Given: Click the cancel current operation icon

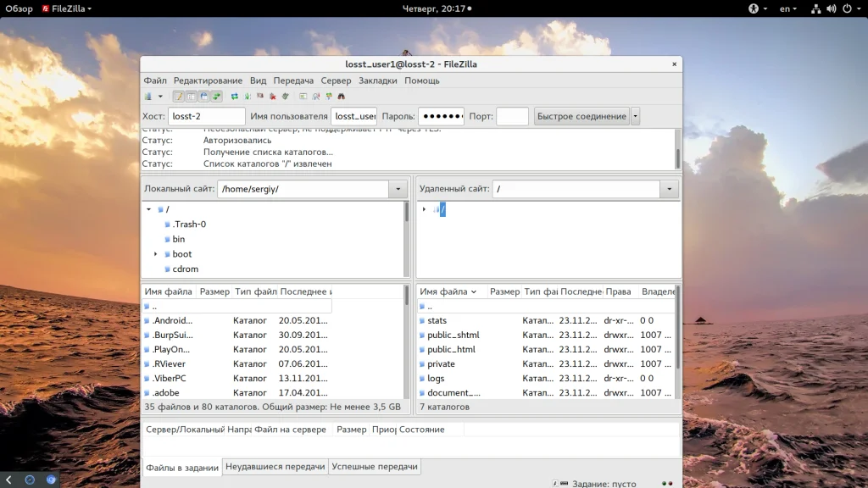Looking at the screenshot, I should tap(260, 97).
